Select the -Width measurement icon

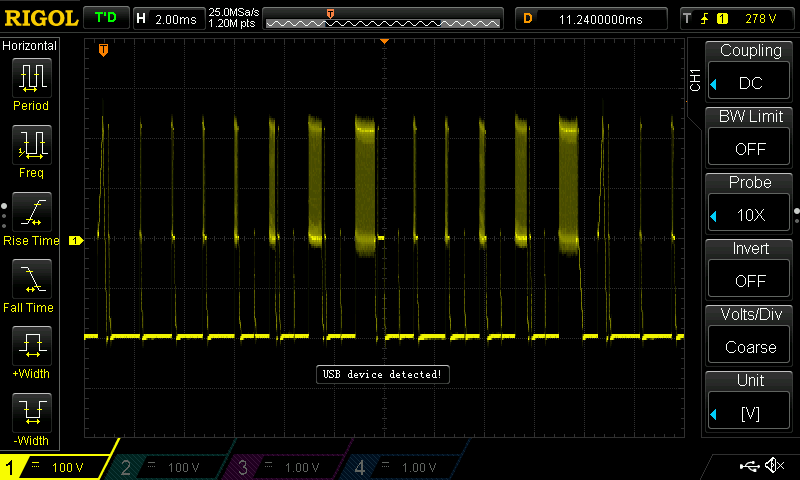31,414
